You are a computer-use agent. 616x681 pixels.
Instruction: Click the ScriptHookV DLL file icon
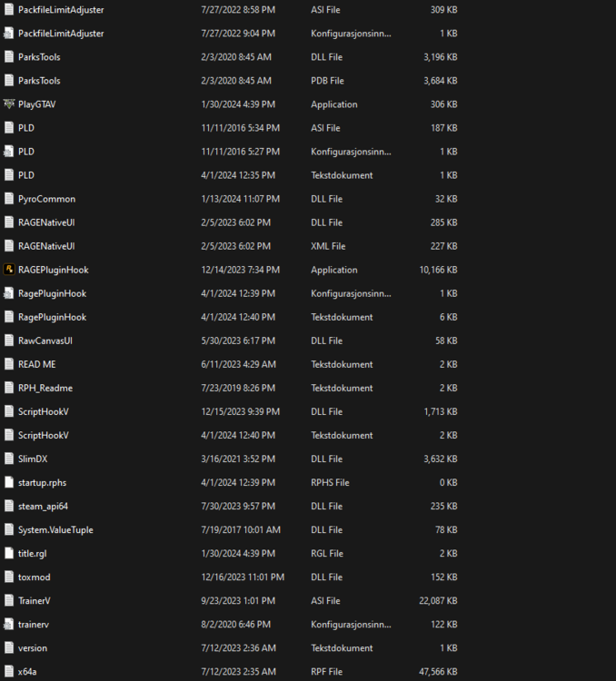click(9, 411)
